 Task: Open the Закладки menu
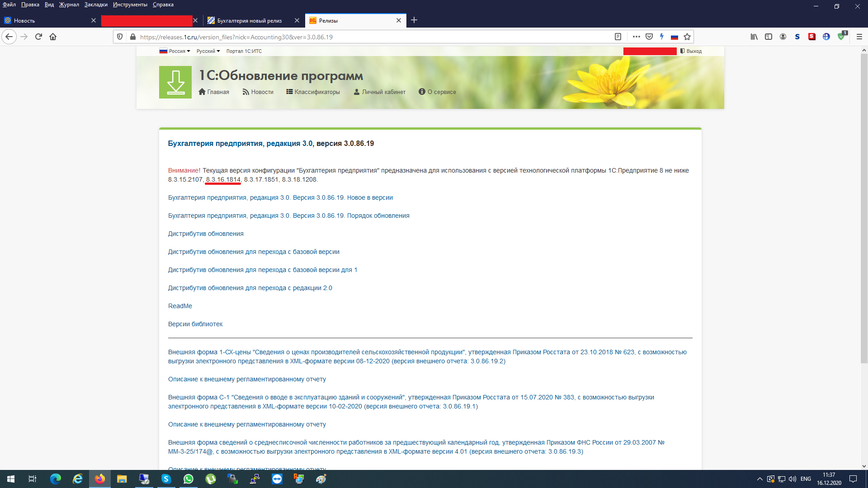tap(96, 5)
